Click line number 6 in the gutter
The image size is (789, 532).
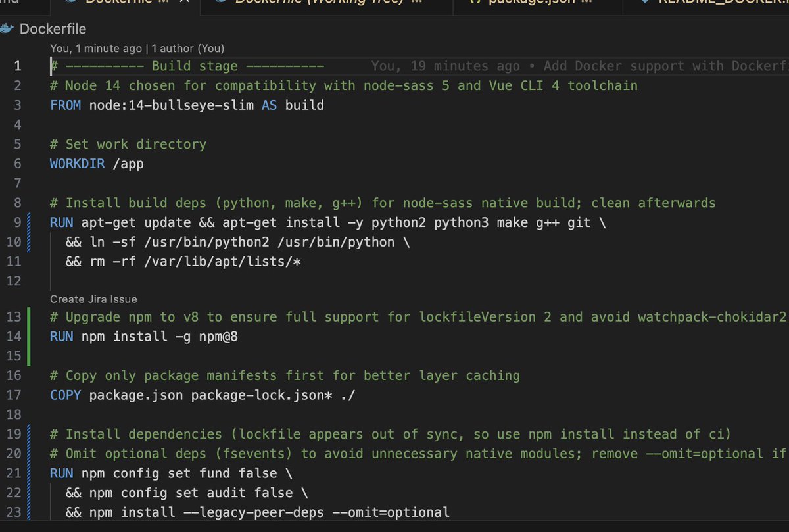coord(18,163)
